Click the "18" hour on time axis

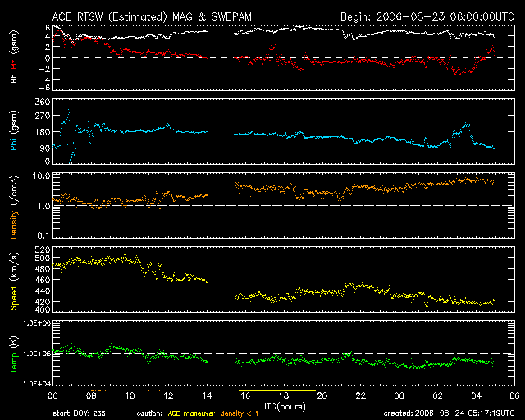284,395
